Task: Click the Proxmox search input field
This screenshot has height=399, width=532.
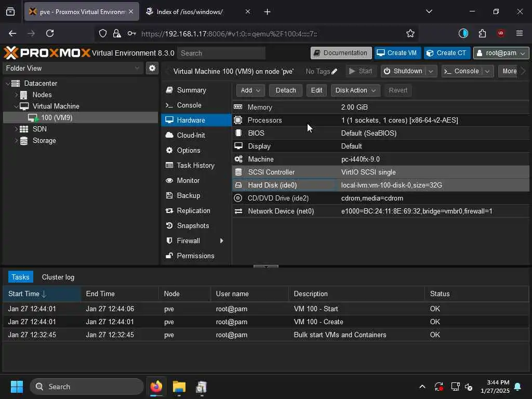Action: coord(221,54)
